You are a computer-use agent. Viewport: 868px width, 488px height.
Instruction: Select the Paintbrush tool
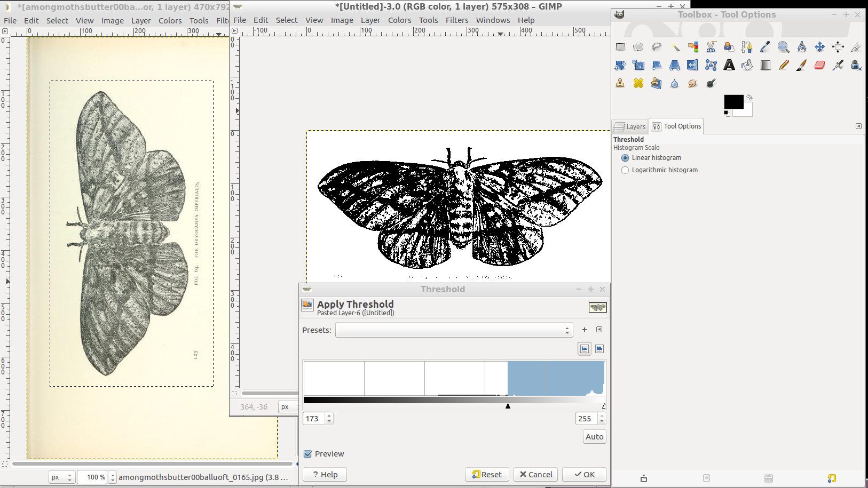[802, 65]
